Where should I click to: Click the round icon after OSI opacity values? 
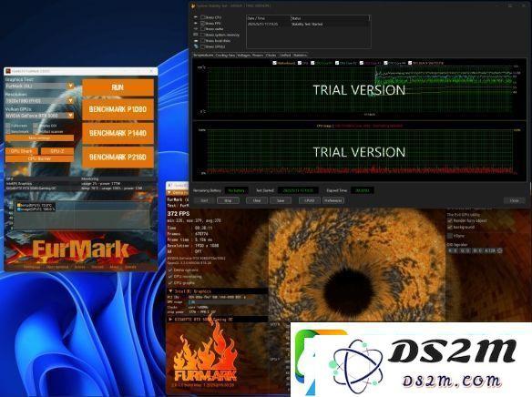pyautogui.click(x=499, y=250)
